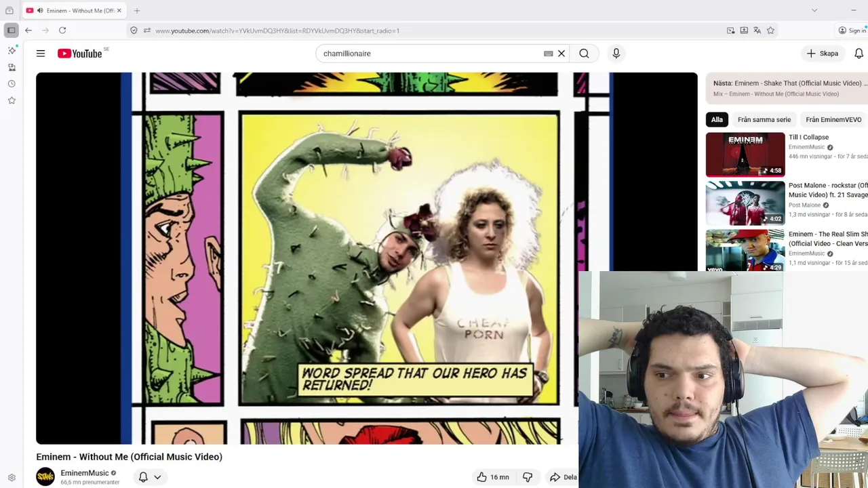Open the Till I Collapse title link

click(x=808, y=137)
